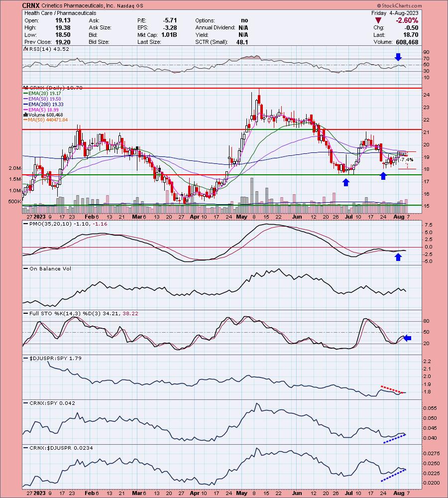
Task: Click the SCTR (Small) value 48.1
Action: point(242,42)
